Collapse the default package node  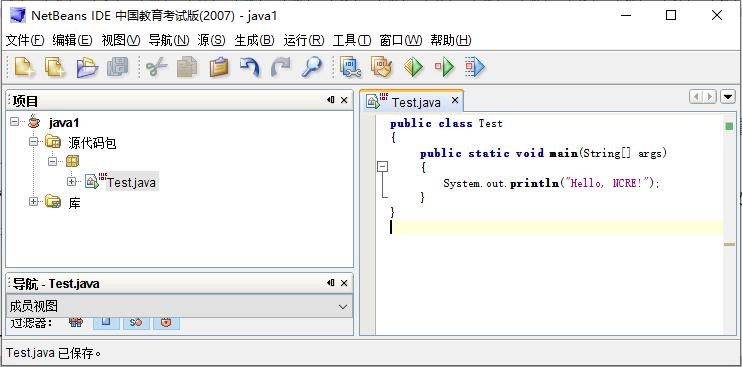(x=53, y=162)
